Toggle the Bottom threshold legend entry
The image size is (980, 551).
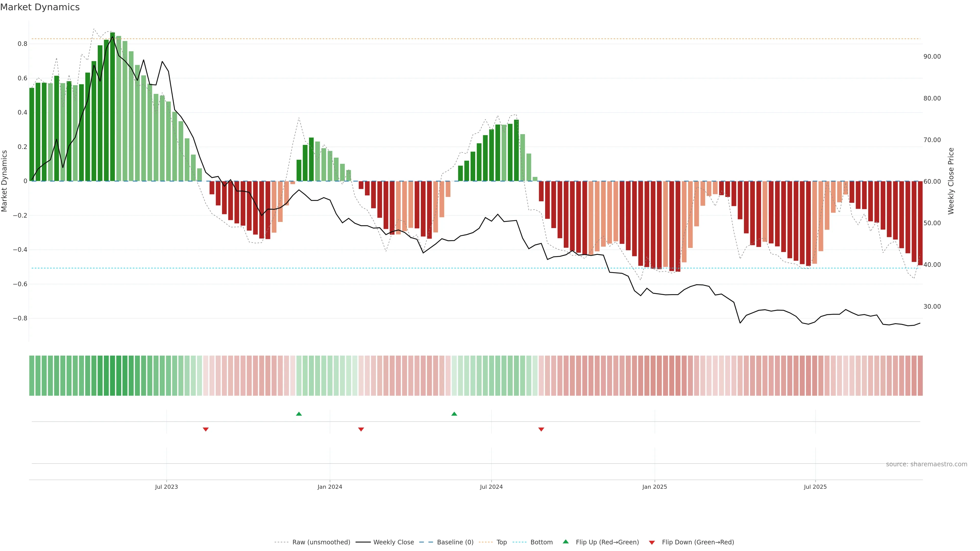(x=541, y=542)
